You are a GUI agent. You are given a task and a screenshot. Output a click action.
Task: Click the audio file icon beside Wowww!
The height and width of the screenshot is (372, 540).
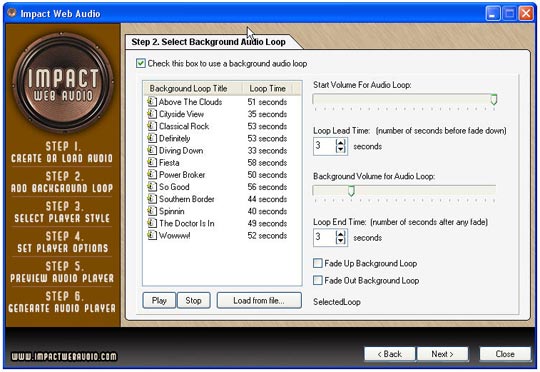(152, 236)
